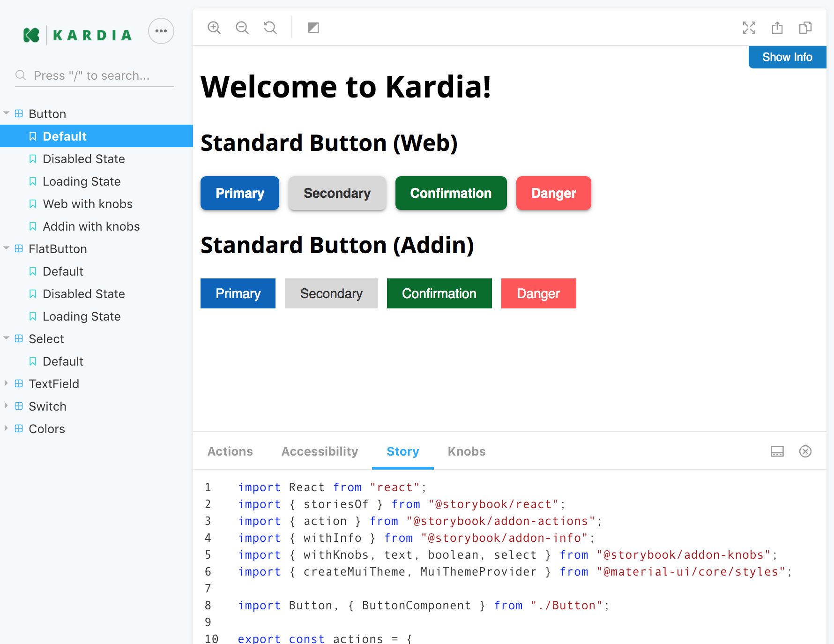Click the Colors component grid icon
This screenshot has width=834, height=644.
(19, 428)
